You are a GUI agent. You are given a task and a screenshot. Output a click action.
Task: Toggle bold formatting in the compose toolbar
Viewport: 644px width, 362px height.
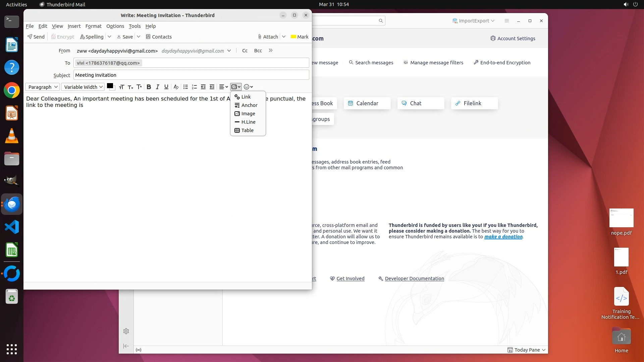[149, 87]
